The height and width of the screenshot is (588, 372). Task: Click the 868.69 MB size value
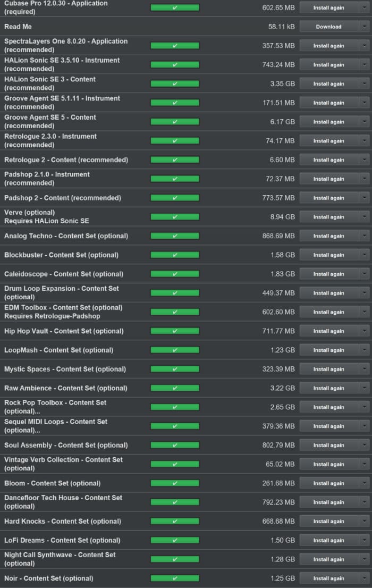click(x=278, y=236)
